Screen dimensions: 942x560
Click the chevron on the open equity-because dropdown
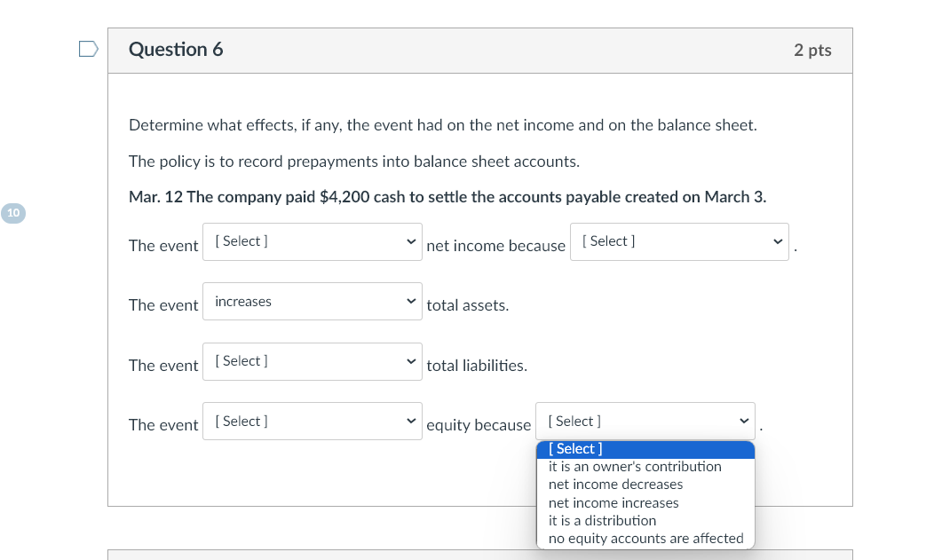[744, 421]
